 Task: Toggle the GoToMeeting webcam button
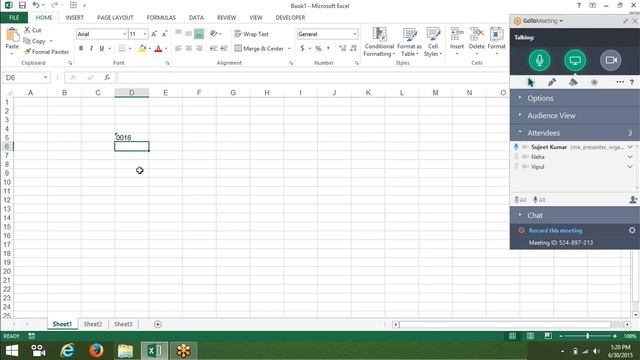(611, 60)
